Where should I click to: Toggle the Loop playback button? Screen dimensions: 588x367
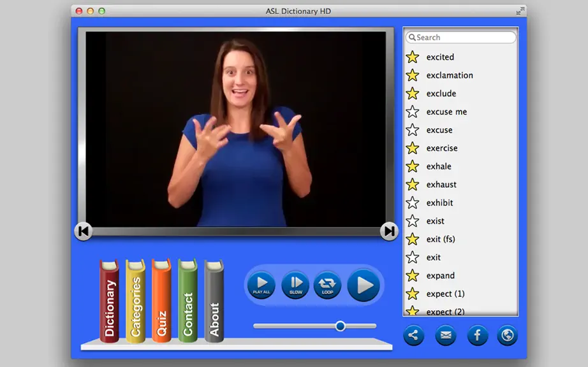click(x=327, y=285)
